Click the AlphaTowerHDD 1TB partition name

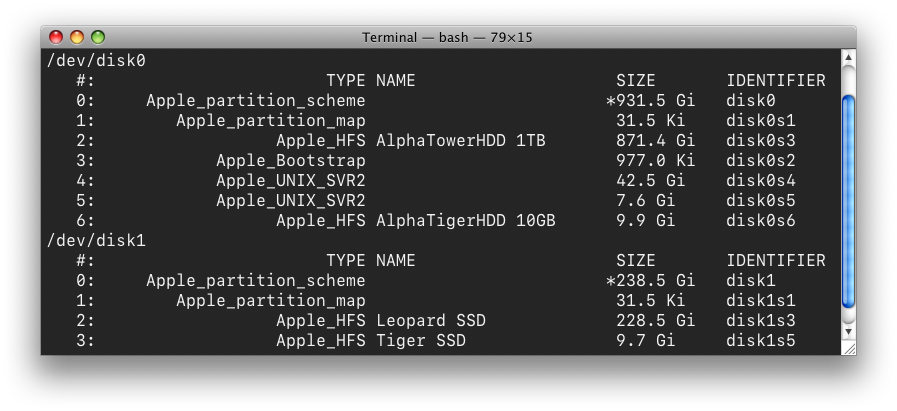[461, 141]
